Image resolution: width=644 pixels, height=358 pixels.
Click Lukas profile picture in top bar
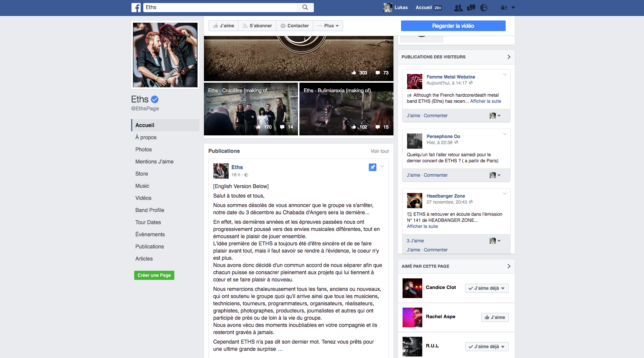pyautogui.click(x=388, y=8)
